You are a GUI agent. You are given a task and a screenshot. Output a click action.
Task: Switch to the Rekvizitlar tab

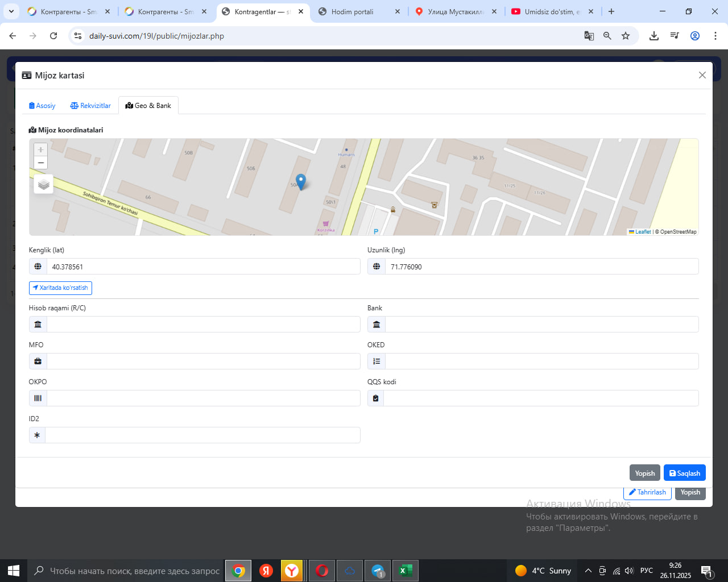click(x=90, y=106)
